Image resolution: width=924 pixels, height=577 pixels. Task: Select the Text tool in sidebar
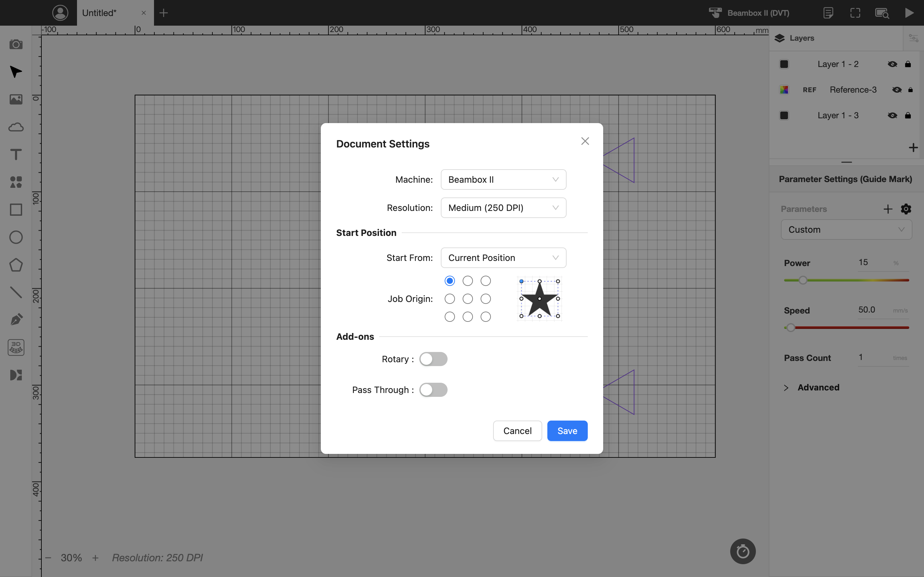coord(16,155)
